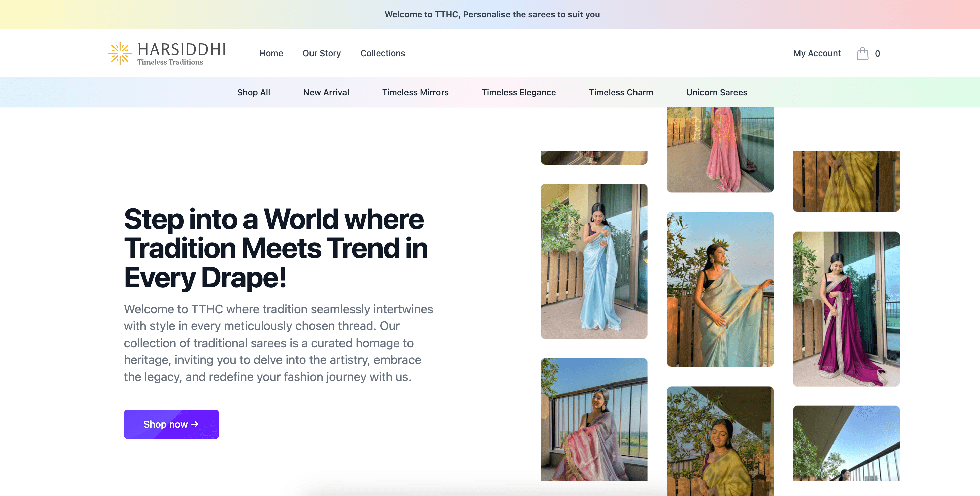Click the welcome announcement banner text
980x496 pixels.
coord(492,14)
